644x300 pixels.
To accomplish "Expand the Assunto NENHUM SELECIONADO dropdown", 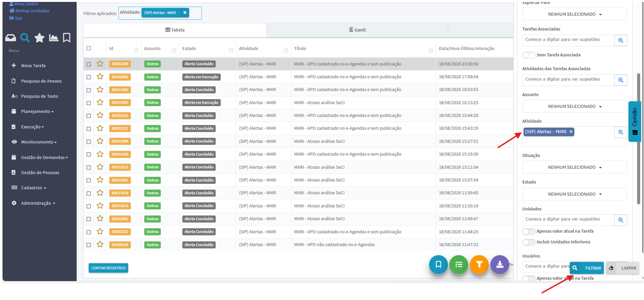I will coord(574,107).
